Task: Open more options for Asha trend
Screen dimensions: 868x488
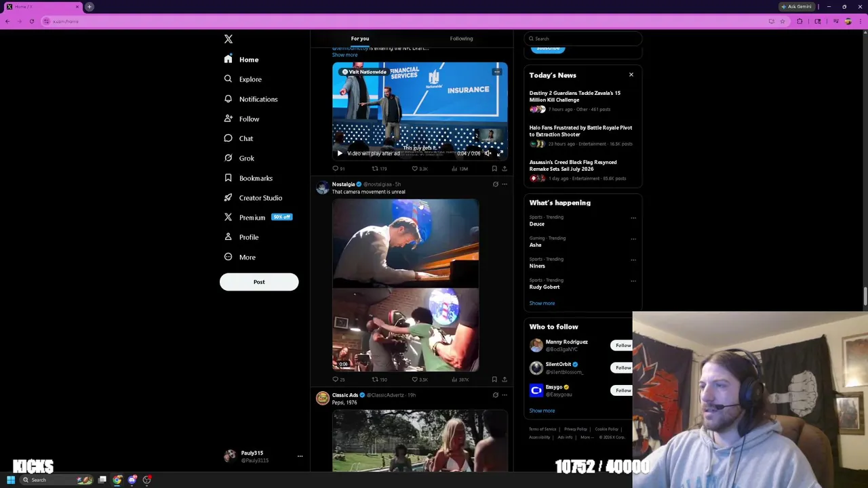Action: click(x=633, y=239)
